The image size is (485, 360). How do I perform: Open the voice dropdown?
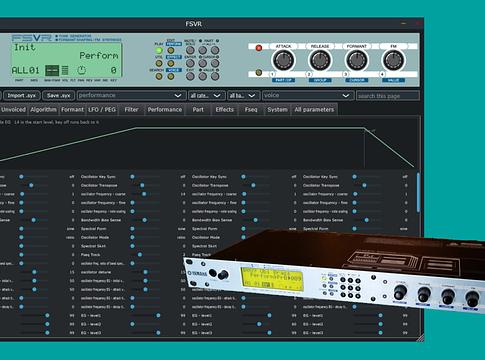[x=308, y=96]
